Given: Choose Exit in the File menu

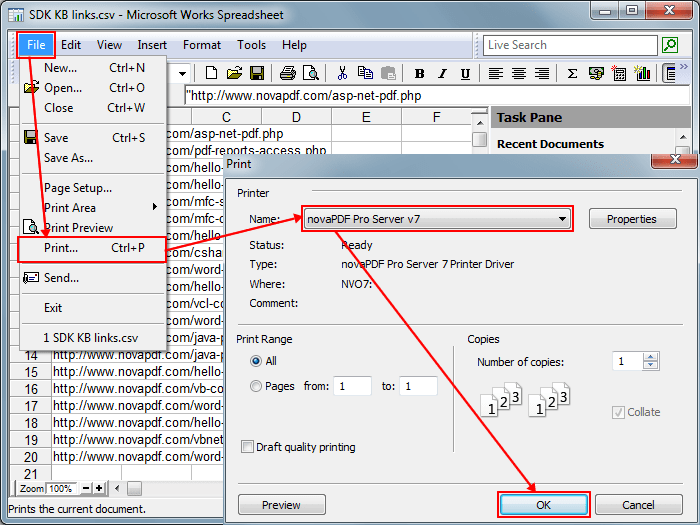Looking at the screenshot, I should click(92, 308).
